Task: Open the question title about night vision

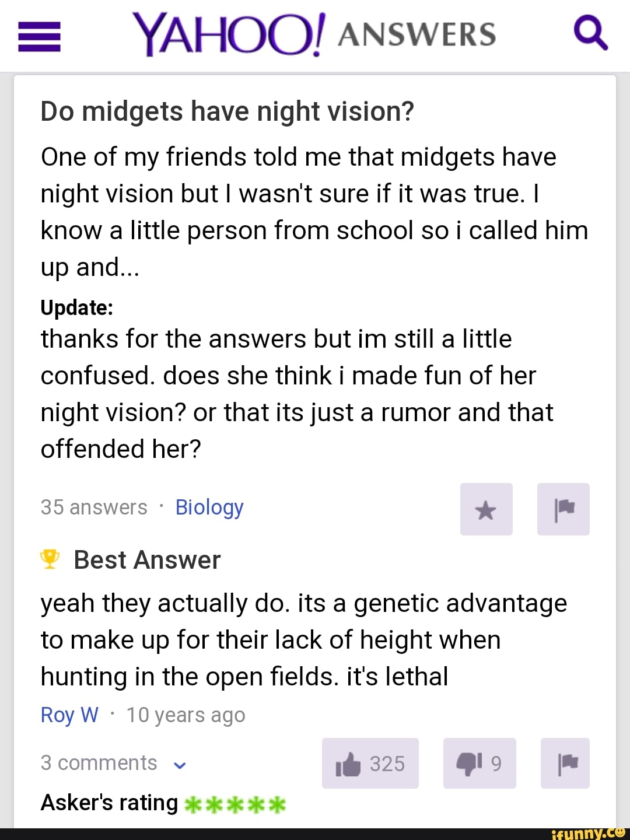Action: click(227, 112)
